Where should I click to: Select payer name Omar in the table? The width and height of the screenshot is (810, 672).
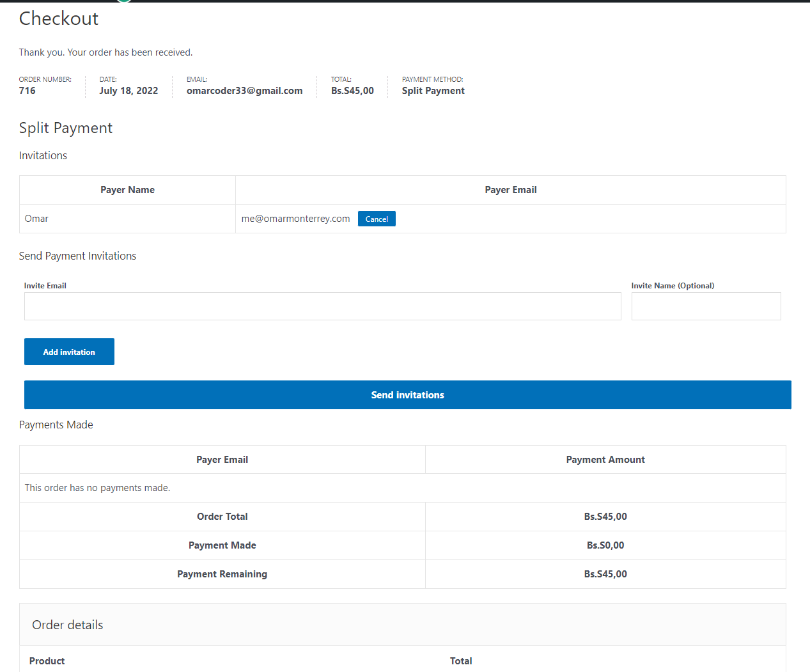pos(36,218)
